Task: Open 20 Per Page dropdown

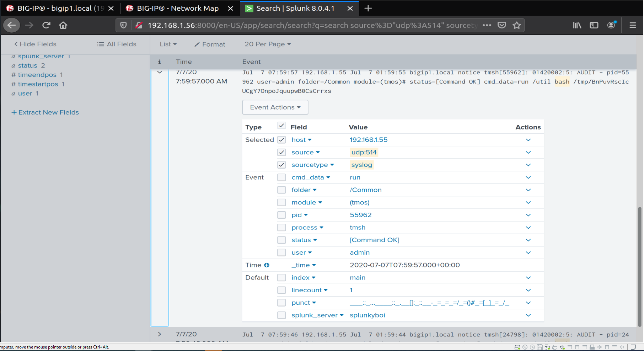Action: click(268, 44)
